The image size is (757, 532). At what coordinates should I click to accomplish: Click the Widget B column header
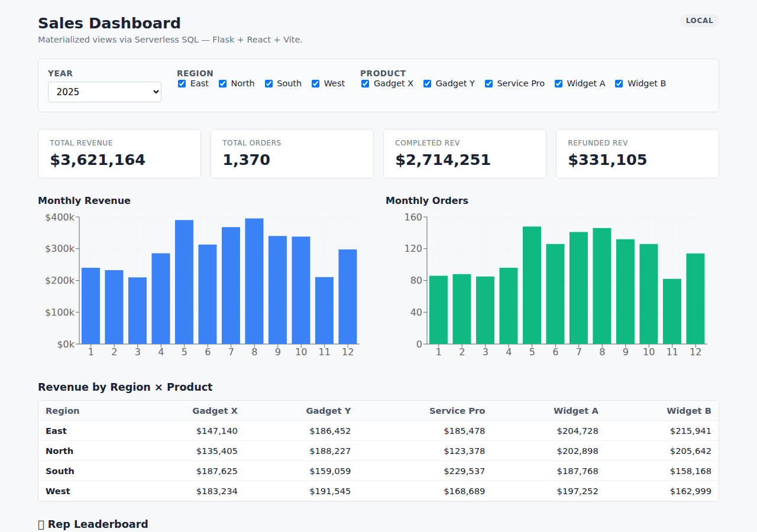[689, 411]
